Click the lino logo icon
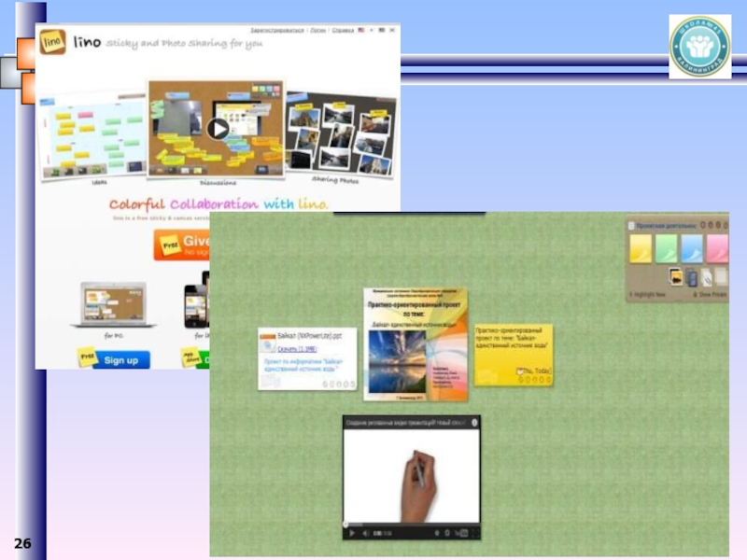Image resolution: width=747 pixels, height=560 pixels. pyautogui.click(x=52, y=42)
